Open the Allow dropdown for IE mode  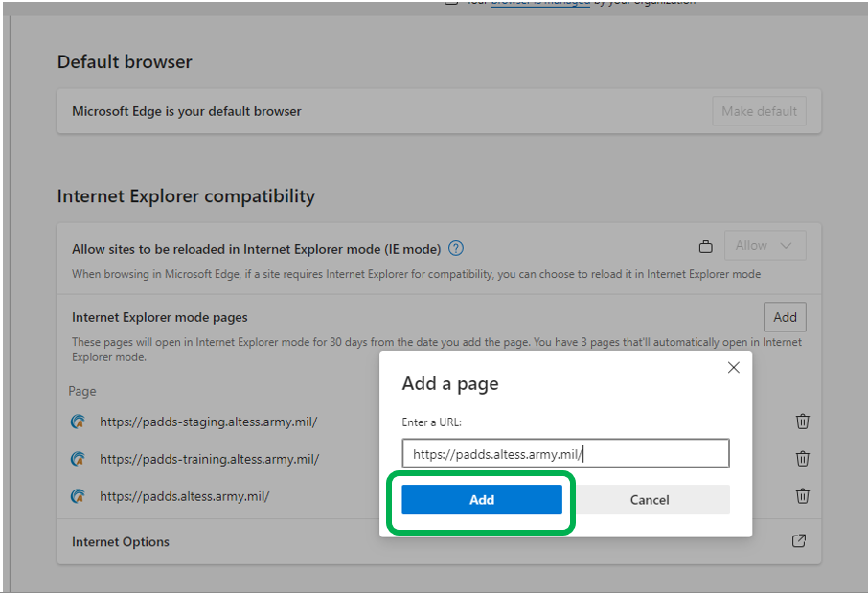(765, 245)
